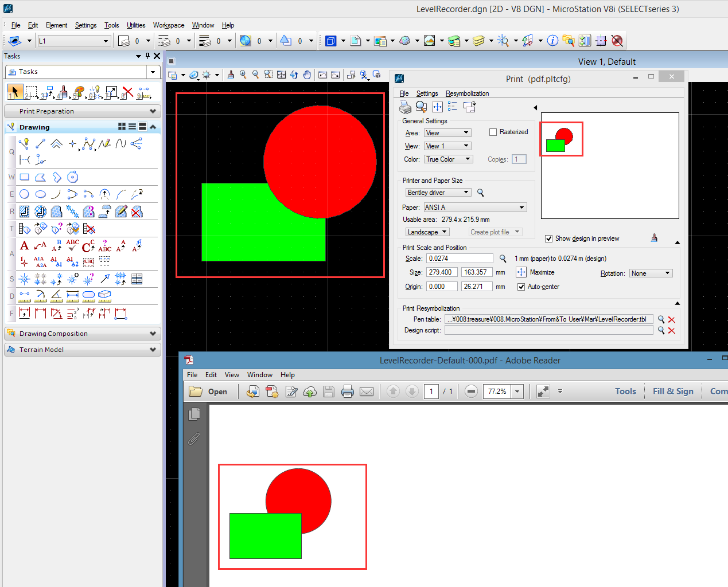Image resolution: width=728 pixels, height=587 pixels.
Task: Remove the pen table with red X
Action: coord(672,320)
